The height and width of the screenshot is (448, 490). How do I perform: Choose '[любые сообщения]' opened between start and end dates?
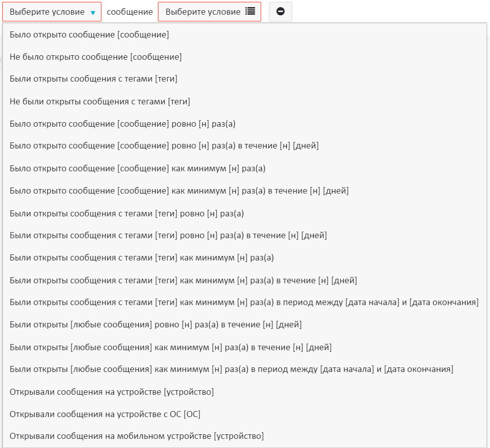pos(231,369)
